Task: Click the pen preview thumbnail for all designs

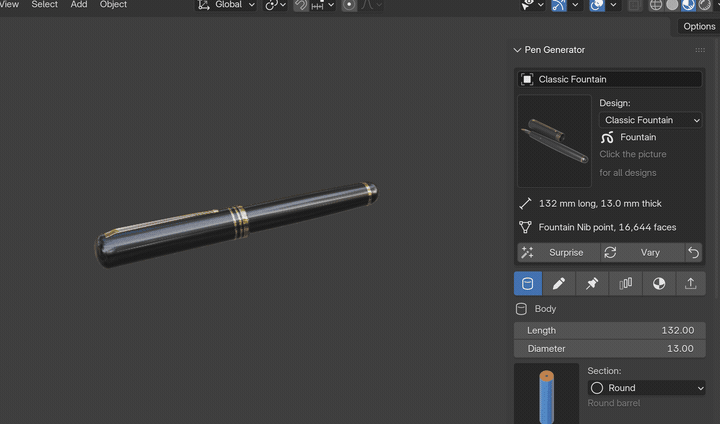Action: (x=554, y=141)
